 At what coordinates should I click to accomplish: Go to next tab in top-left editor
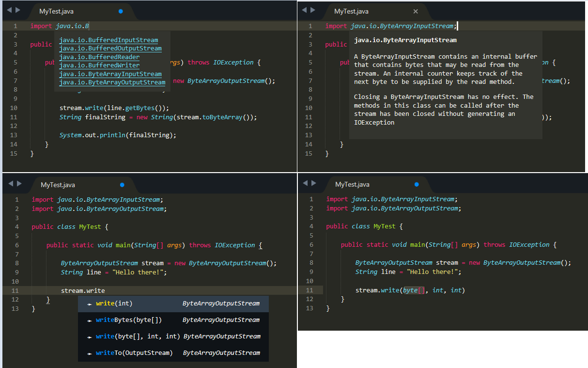pyautogui.click(x=18, y=10)
